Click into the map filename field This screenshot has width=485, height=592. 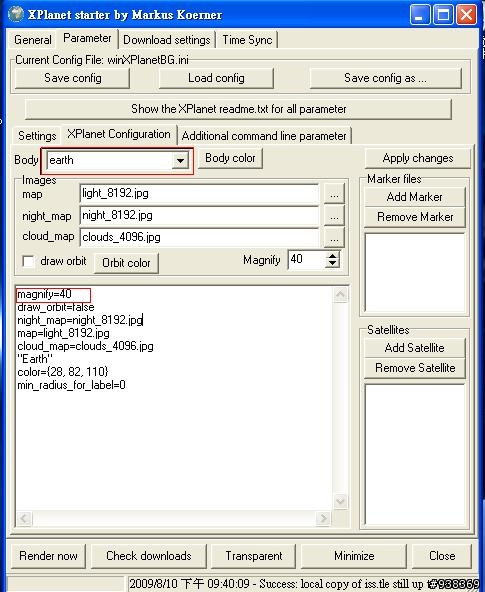click(x=199, y=194)
